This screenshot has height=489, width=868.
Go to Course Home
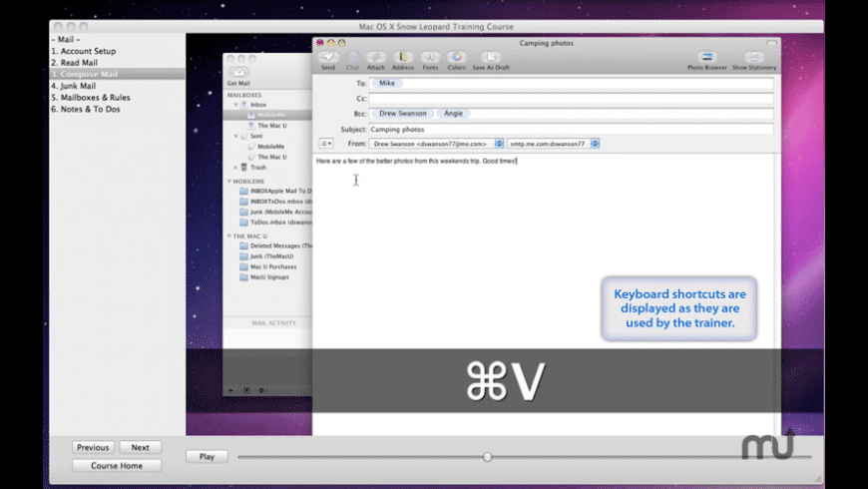click(x=117, y=466)
